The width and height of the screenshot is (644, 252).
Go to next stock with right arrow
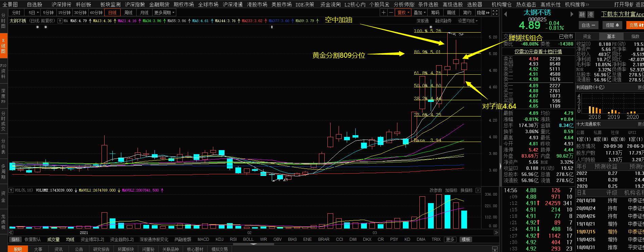tap(572, 14)
